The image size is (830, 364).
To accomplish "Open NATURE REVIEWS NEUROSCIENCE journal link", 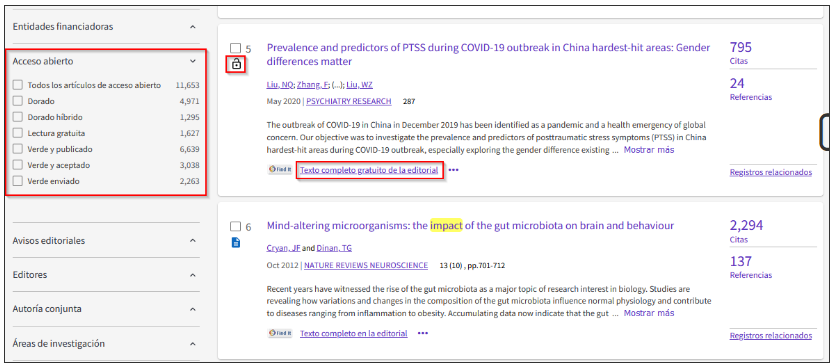I will (366, 265).
